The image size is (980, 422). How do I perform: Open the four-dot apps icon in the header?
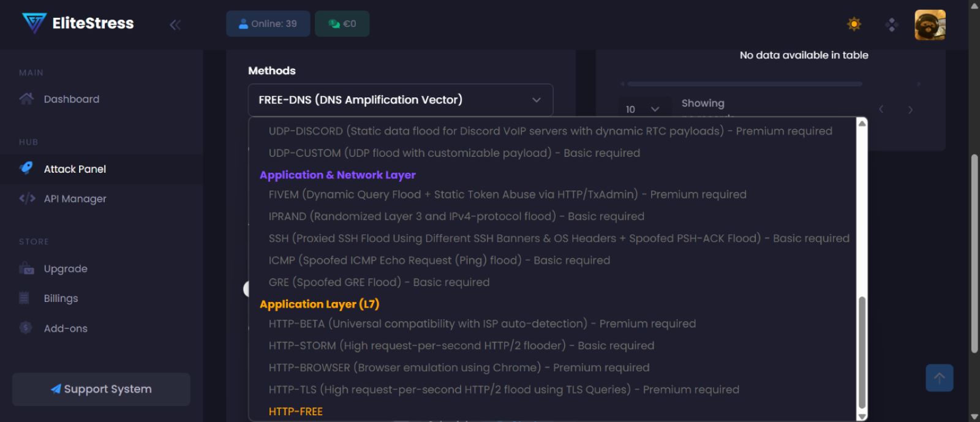pyautogui.click(x=892, y=24)
